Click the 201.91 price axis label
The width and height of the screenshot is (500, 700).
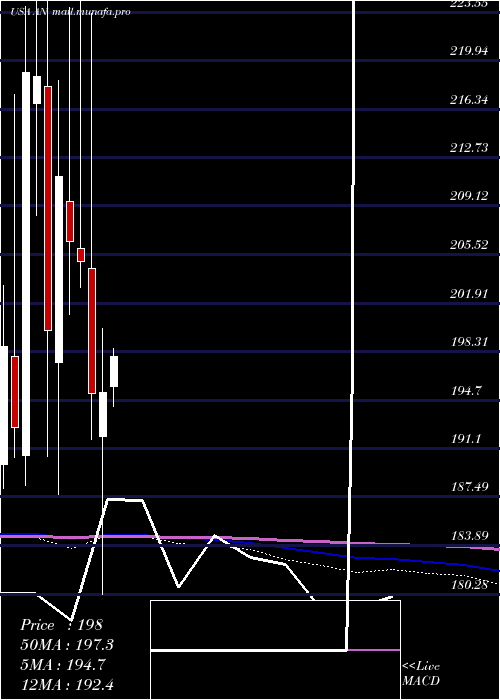pos(468,293)
